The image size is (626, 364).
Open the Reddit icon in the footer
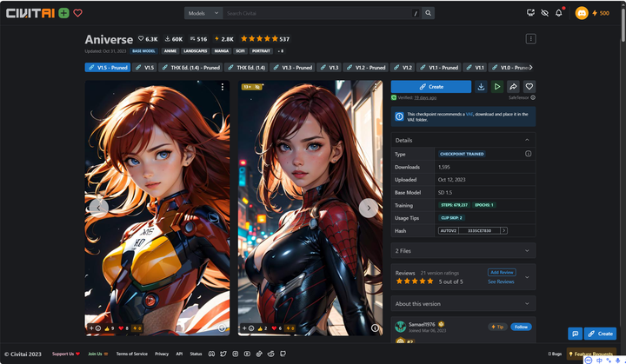271,354
